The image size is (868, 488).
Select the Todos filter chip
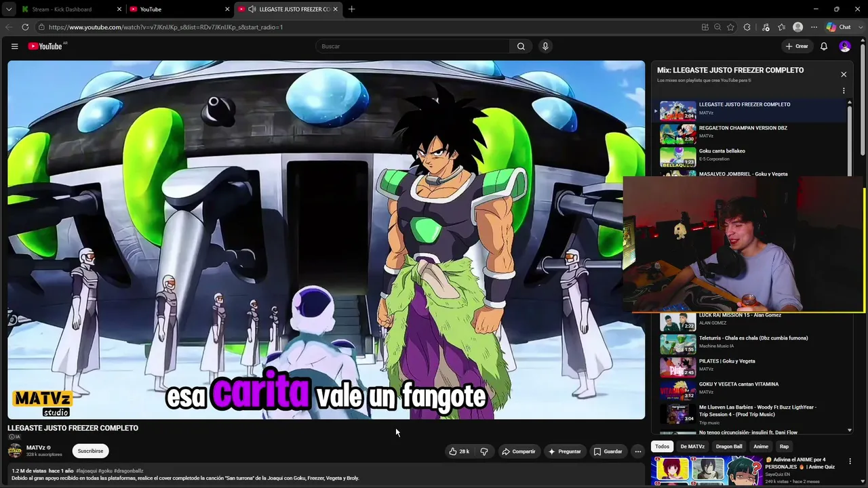click(662, 447)
